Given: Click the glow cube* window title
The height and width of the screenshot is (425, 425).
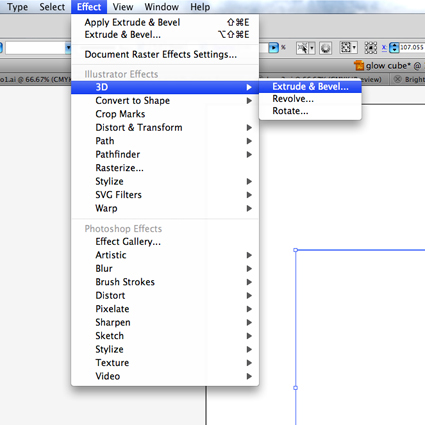Looking at the screenshot, I should [x=388, y=66].
